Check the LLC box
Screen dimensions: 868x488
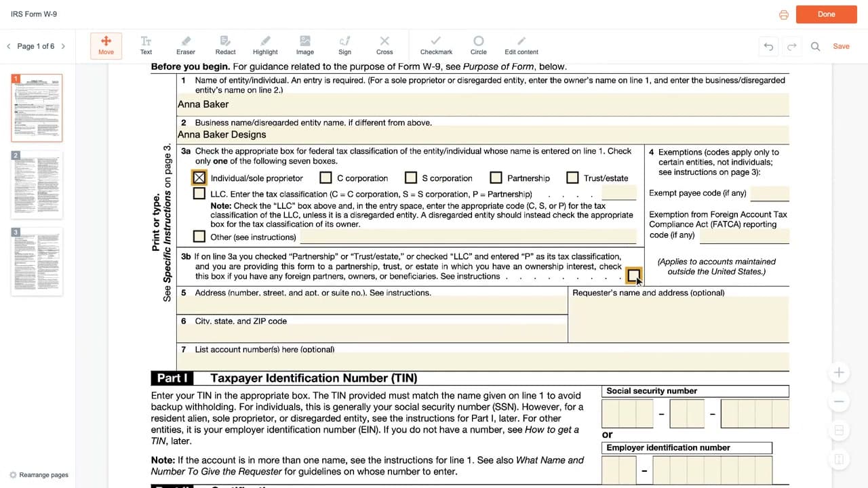tap(199, 193)
